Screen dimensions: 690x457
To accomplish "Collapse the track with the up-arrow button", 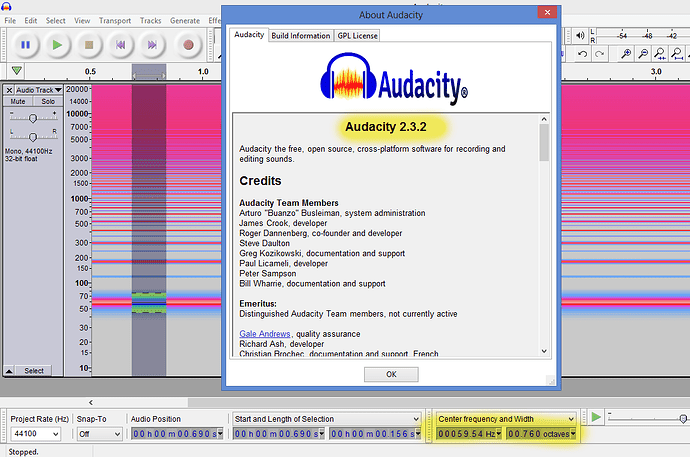I will pos(8,371).
